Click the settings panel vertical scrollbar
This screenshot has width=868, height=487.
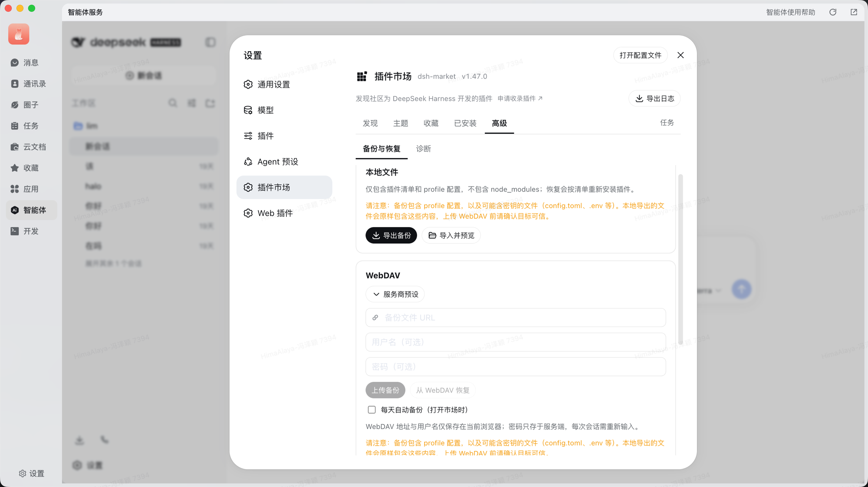coord(680,259)
